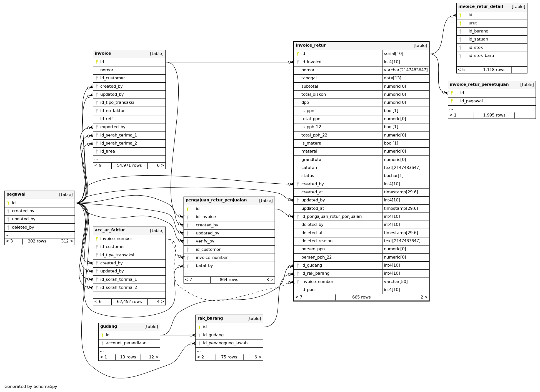Click the grey foreign key icon beside id_gudang in invoice_retur
This screenshot has height=392, width=540.
pos(297,265)
